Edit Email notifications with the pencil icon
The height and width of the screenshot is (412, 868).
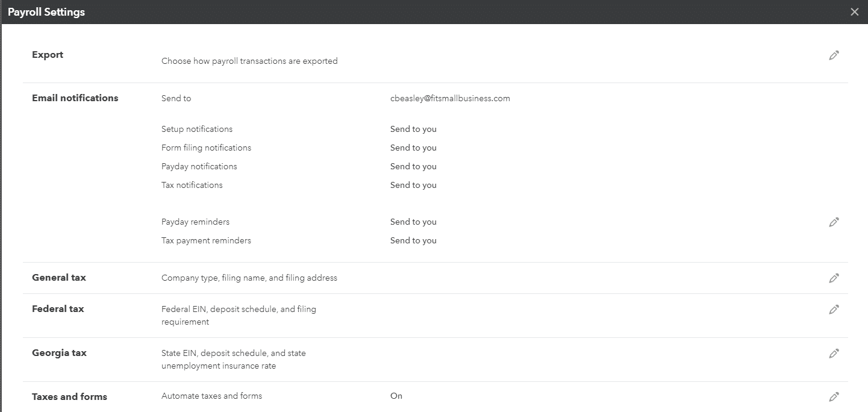(834, 222)
